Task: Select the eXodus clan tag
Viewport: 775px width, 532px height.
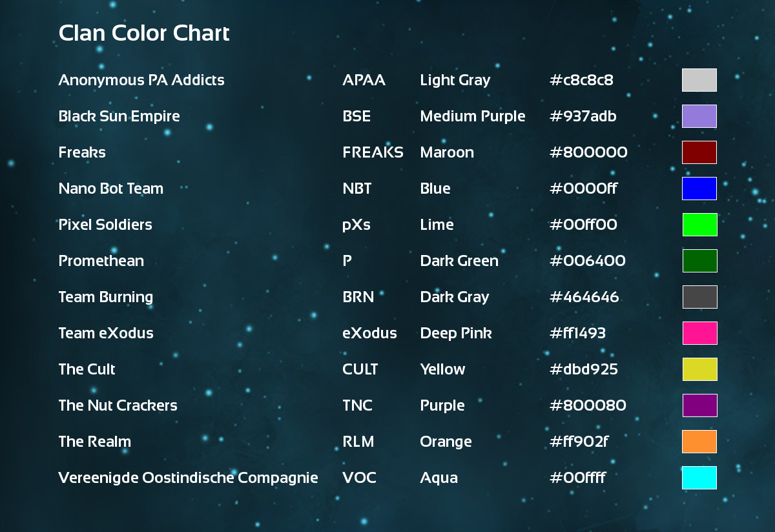Action: (x=369, y=333)
